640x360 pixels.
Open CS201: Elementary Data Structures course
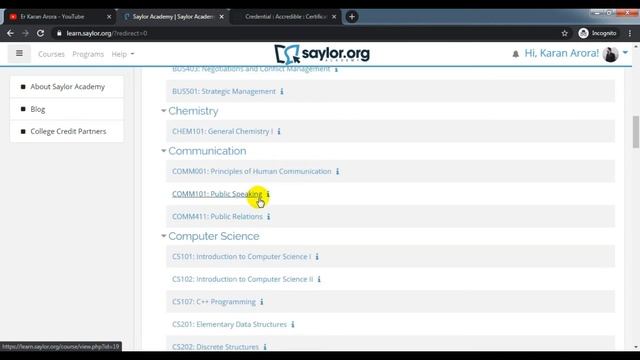[x=229, y=324]
